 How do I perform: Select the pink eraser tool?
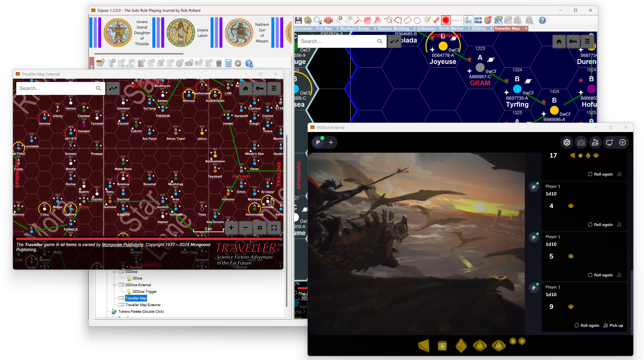[436, 20]
